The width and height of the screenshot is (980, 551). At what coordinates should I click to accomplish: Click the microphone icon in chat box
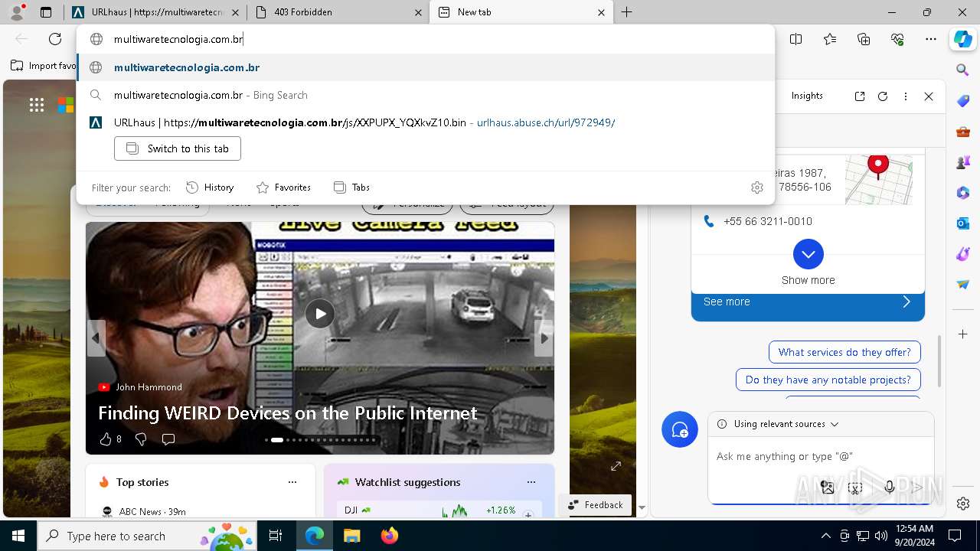click(x=889, y=487)
